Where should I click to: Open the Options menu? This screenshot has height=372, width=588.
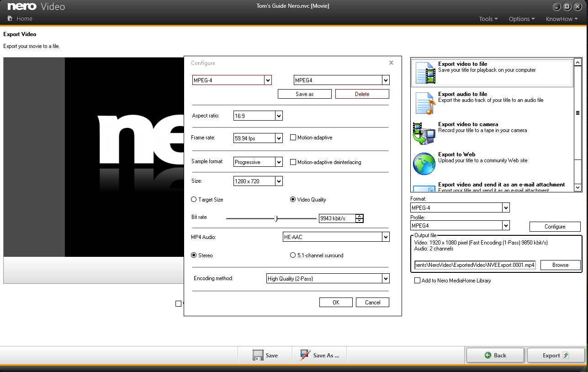[x=522, y=19]
